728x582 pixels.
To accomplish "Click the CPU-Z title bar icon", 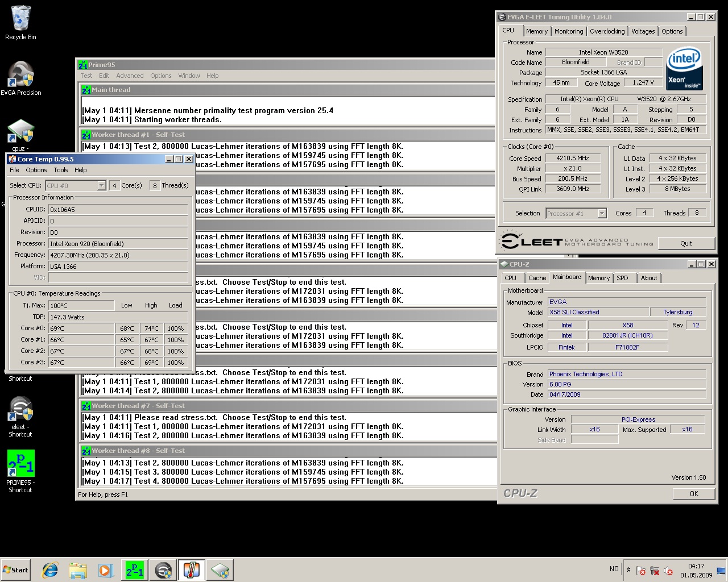I will [x=504, y=264].
